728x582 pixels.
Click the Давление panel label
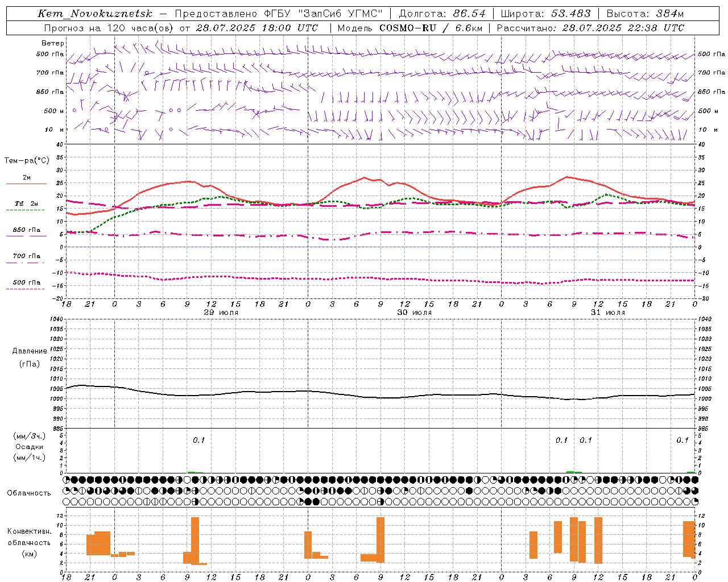[30, 351]
